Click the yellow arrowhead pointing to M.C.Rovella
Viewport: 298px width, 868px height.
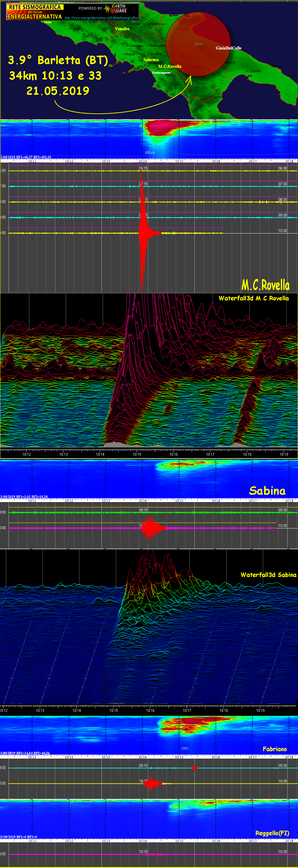(189, 79)
